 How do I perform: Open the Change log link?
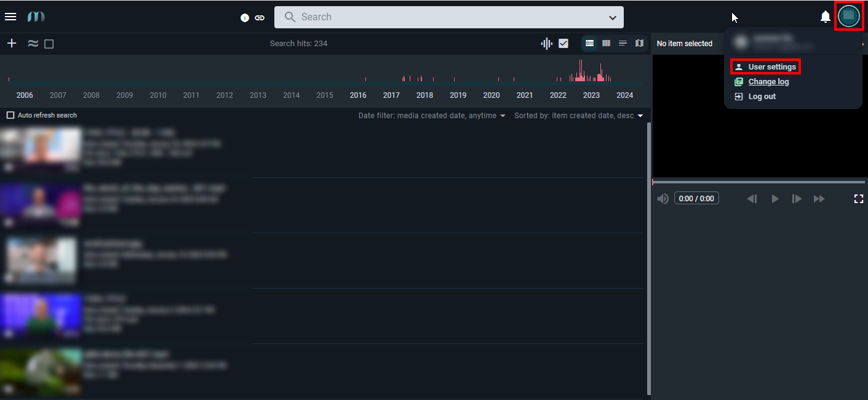[768, 82]
